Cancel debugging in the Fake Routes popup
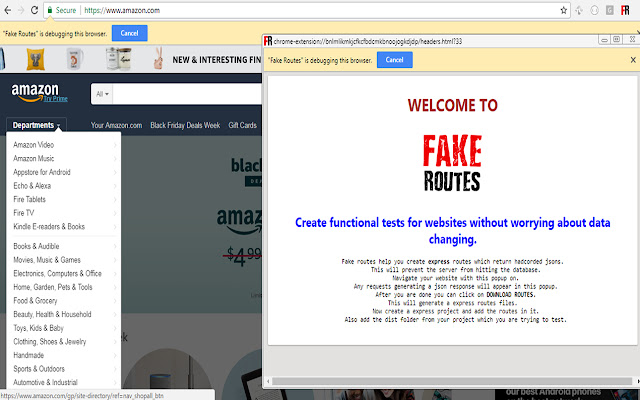Viewport: 640px width, 400px height. pyautogui.click(x=394, y=60)
